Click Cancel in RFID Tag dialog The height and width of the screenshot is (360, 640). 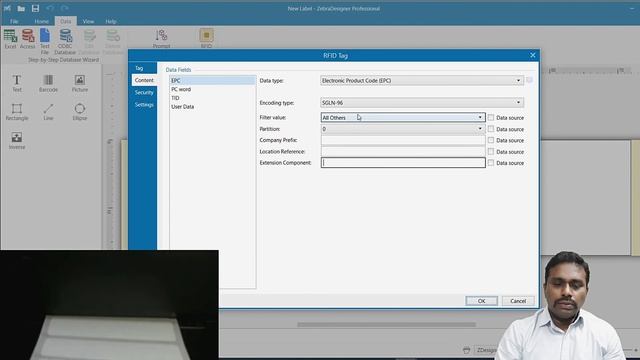point(518,301)
